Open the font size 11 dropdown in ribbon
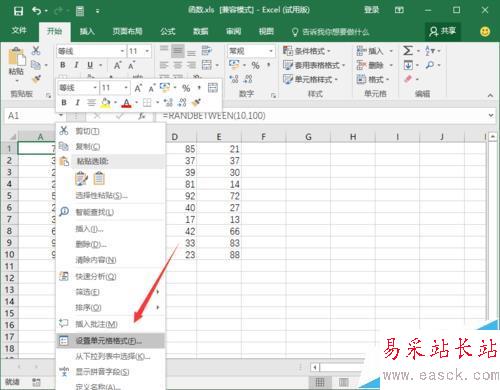500x390 pixels. (147, 51)
